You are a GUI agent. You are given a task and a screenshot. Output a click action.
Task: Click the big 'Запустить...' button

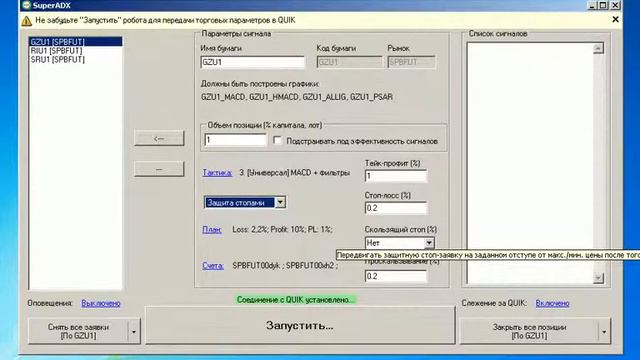pos(300,325)
